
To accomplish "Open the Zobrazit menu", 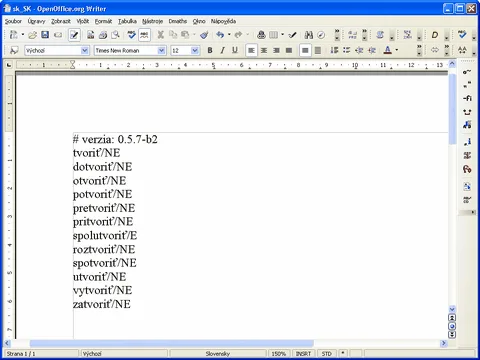I will (x=61, y=21).
